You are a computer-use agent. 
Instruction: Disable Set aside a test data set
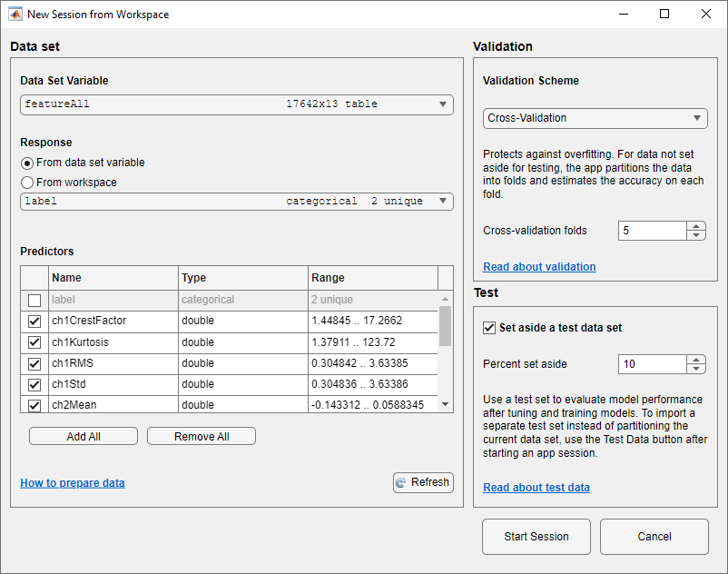click(x=488, y=328)
